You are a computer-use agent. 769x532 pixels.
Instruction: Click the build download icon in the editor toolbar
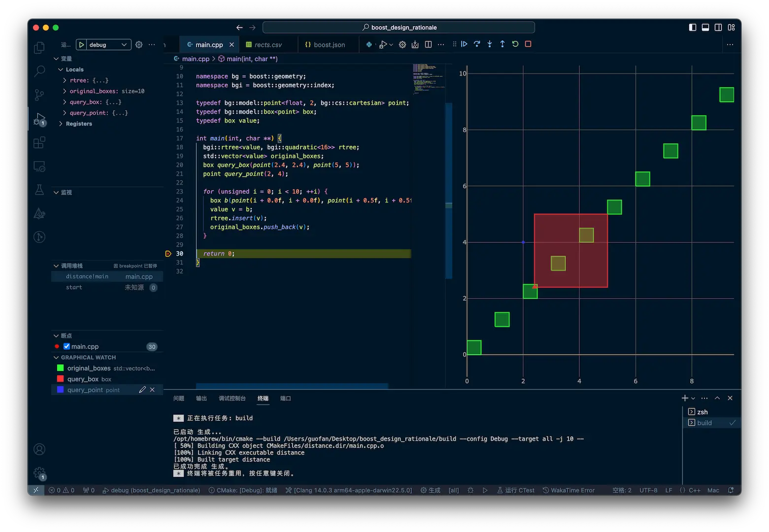point(415,44)
